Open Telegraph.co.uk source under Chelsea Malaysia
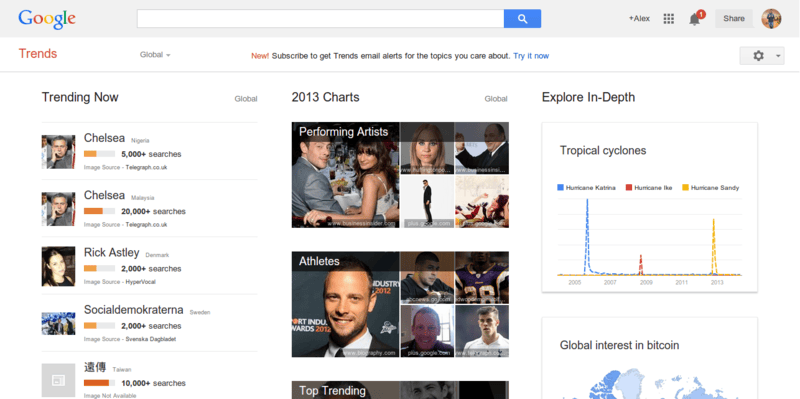800x399 pixels. [x=146, y=225]
